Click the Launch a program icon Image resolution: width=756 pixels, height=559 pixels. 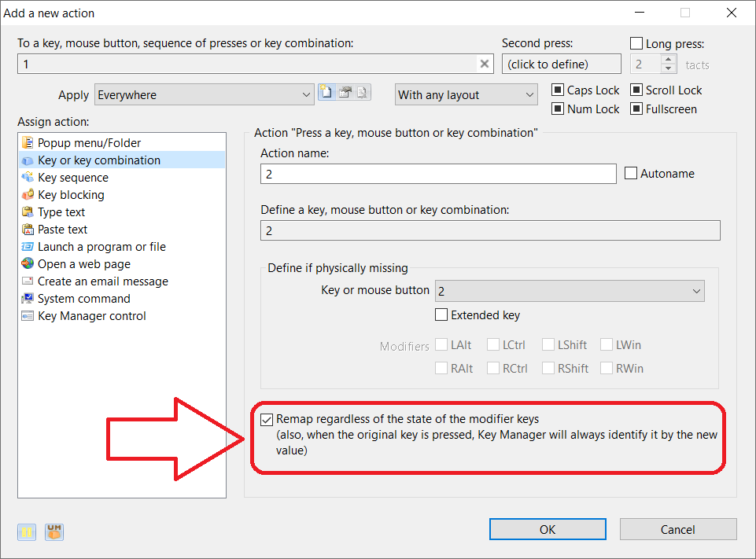(x=28, y=247)
